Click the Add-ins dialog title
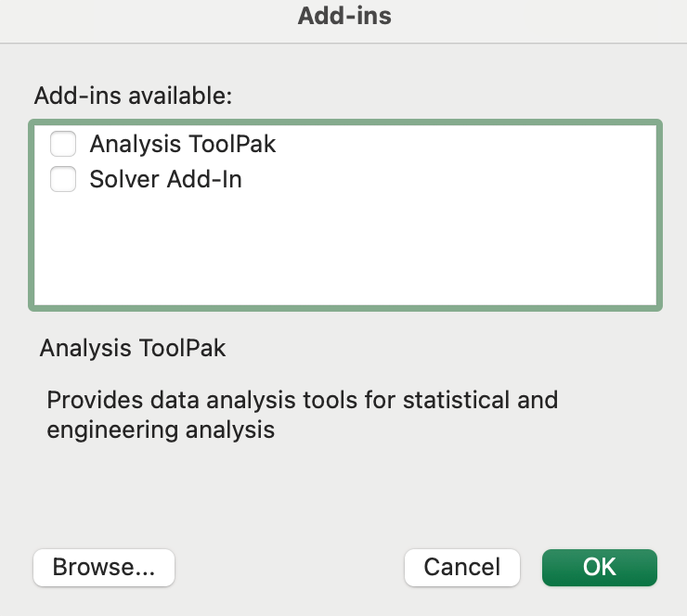Screen dimensions: 687x616 point(344,17)
